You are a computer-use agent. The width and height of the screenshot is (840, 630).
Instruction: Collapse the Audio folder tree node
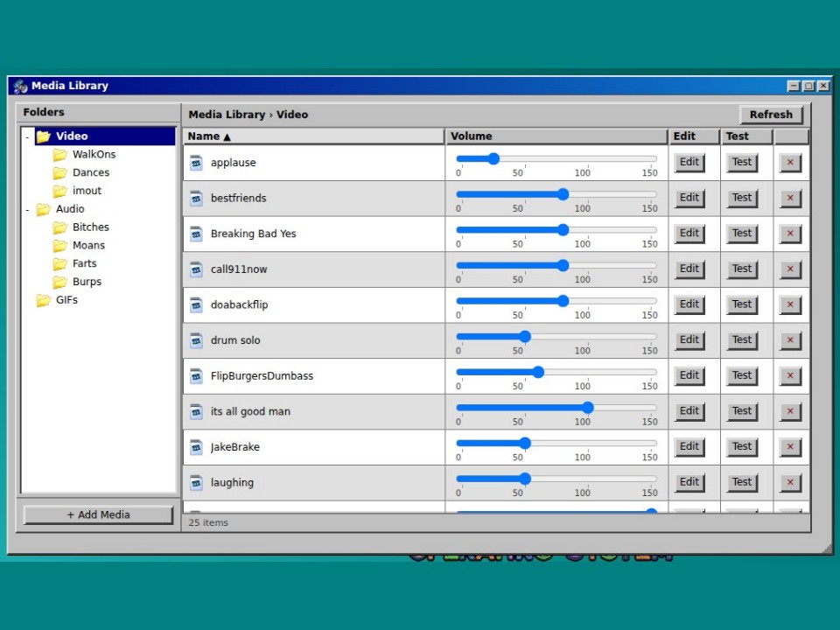coord(27,209)
